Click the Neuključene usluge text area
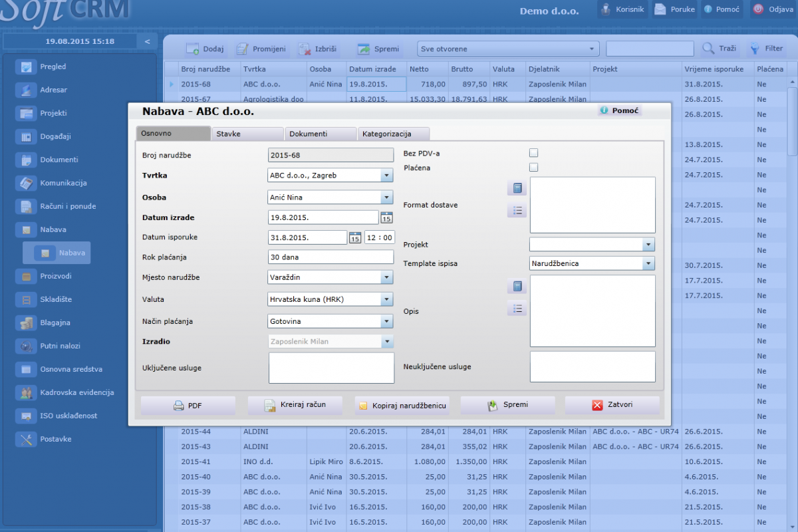 click(x=593, y=367)
